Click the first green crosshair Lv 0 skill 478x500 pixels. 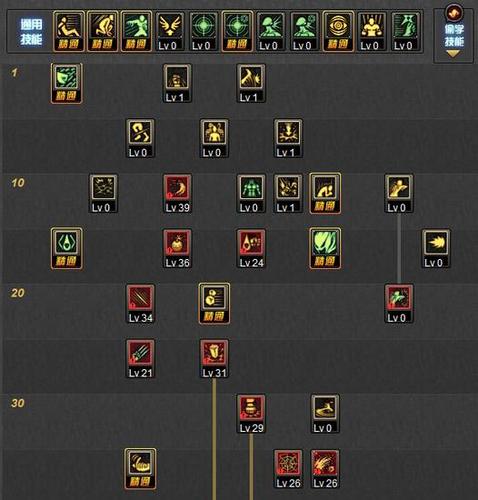(x=204, y=32)
